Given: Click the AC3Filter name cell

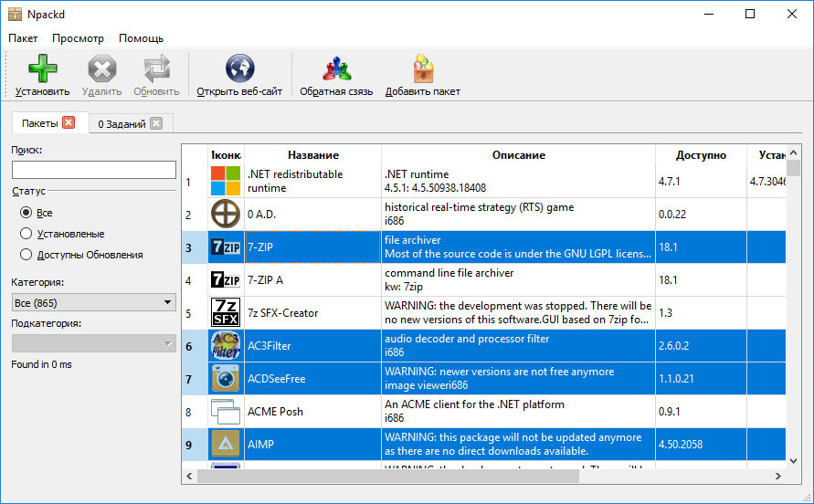Looking at the screenshot, I should point(312,346).
